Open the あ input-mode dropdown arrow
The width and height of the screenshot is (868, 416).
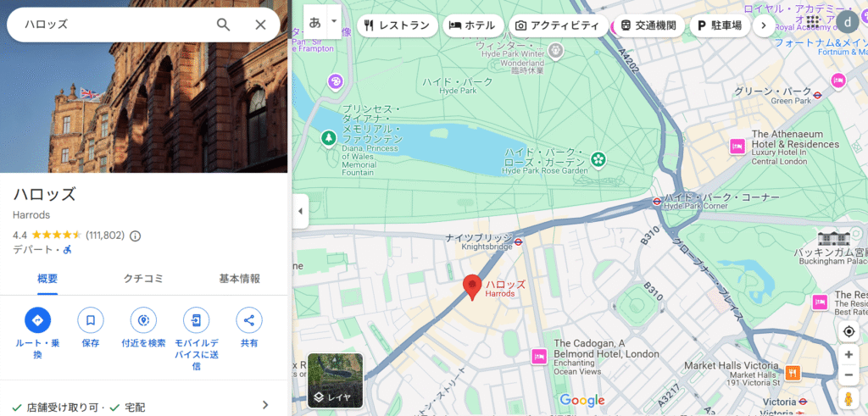[334, 22]
